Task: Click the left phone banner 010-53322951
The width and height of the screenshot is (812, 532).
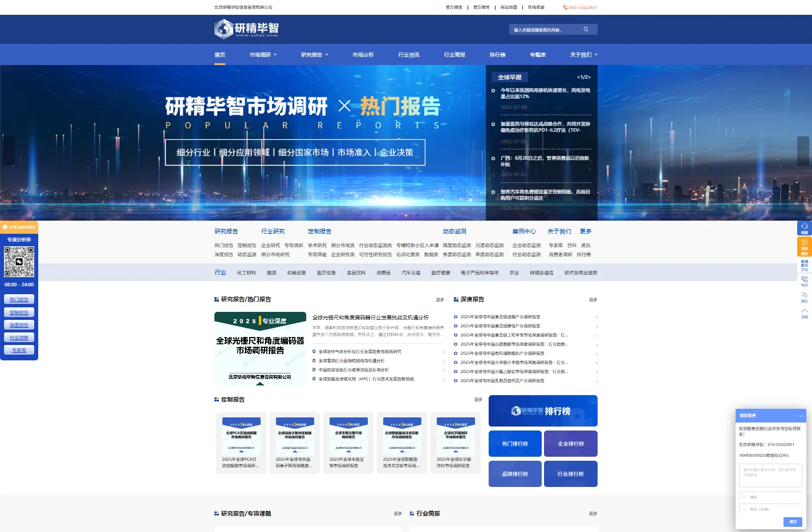Action: [19, 227]
